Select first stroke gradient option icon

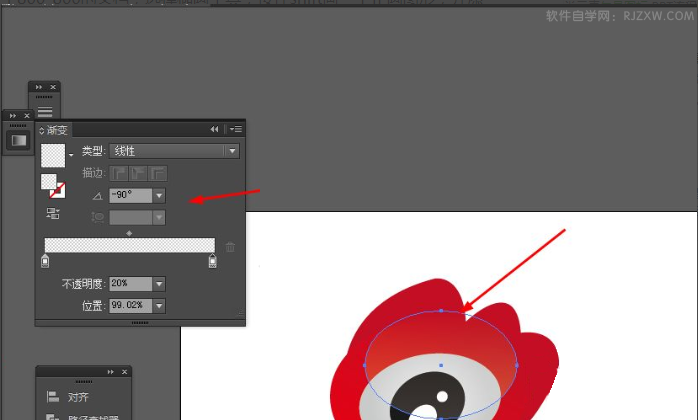(119, 173)
